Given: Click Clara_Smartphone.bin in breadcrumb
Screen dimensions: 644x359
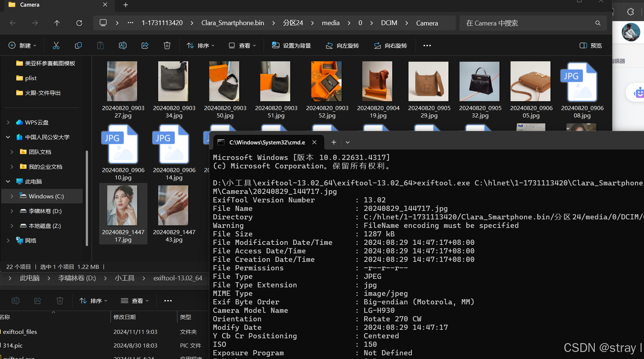Looking at the screenshot, I should pyautogui.click(x=233, y=23).
